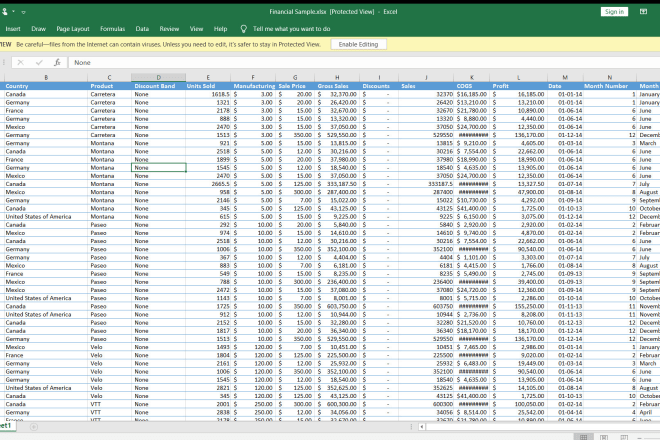Select sales cell 287400
The image size is (660, 440).
point(426,192)
